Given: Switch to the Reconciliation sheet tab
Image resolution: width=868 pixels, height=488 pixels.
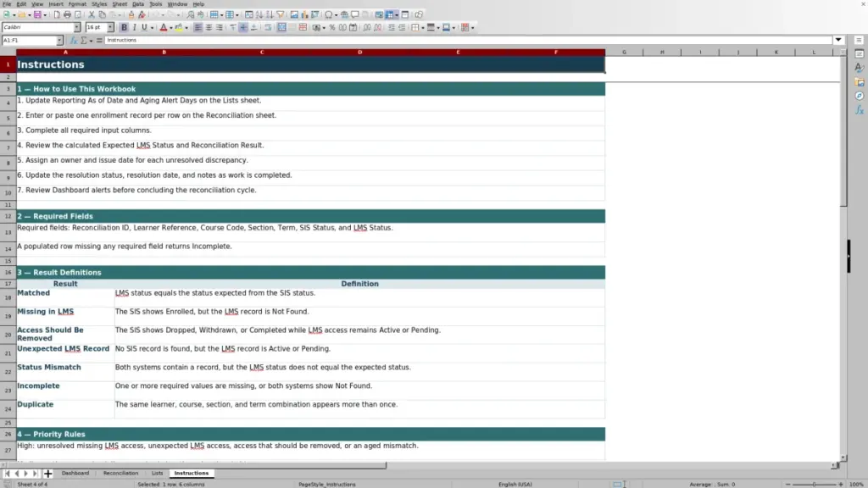Looking at the screenshot, I should click(120, 473).
